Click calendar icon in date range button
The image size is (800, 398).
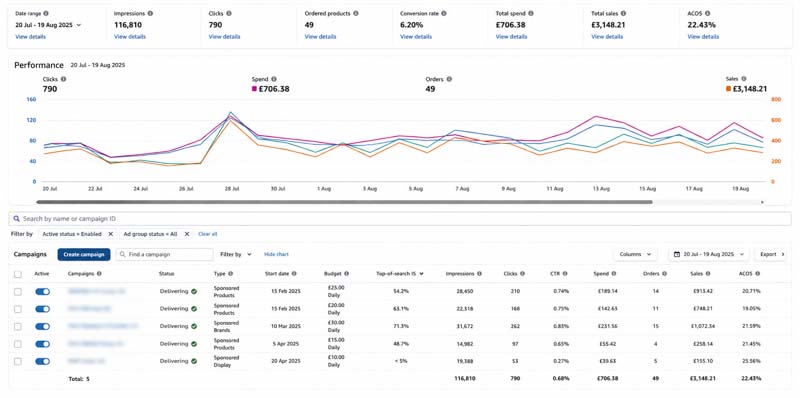[x=677, y=254]
